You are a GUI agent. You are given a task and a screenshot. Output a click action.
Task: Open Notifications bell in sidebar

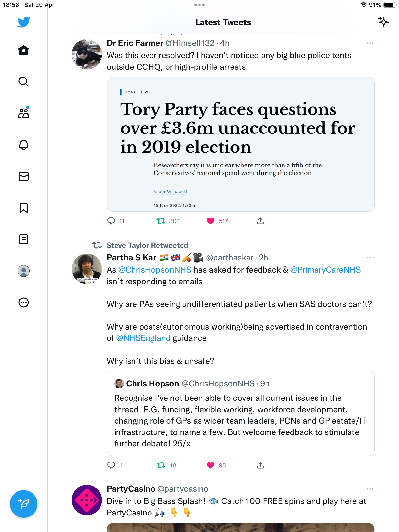(24, 145)
